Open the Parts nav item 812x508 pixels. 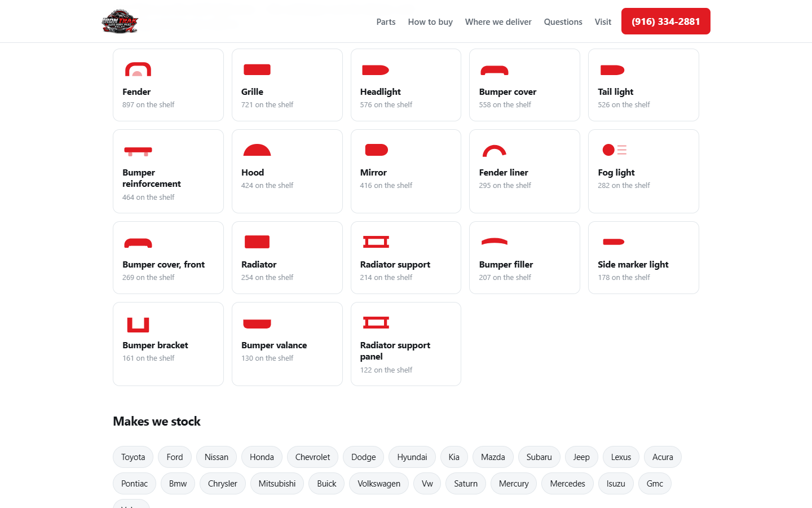coord(386,22)
